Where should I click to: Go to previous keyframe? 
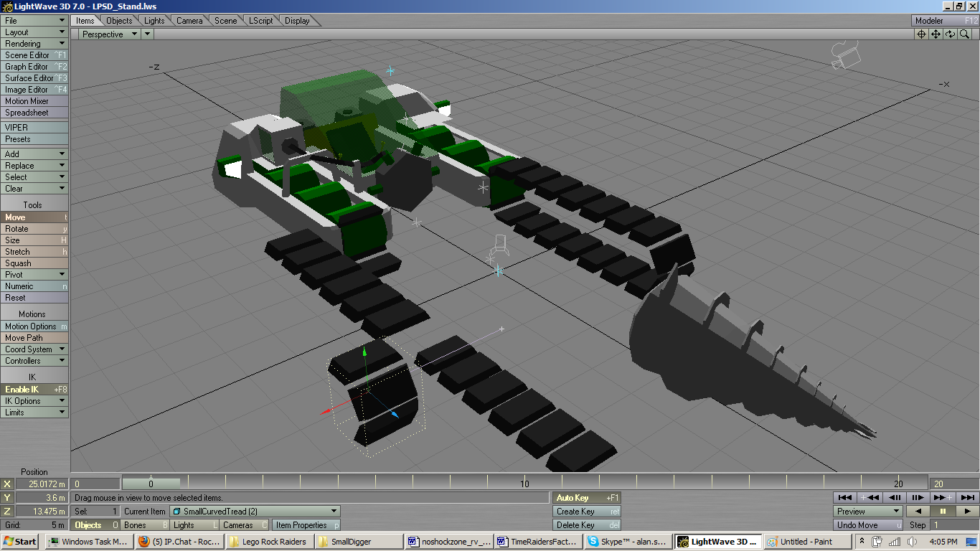(870, 497)
